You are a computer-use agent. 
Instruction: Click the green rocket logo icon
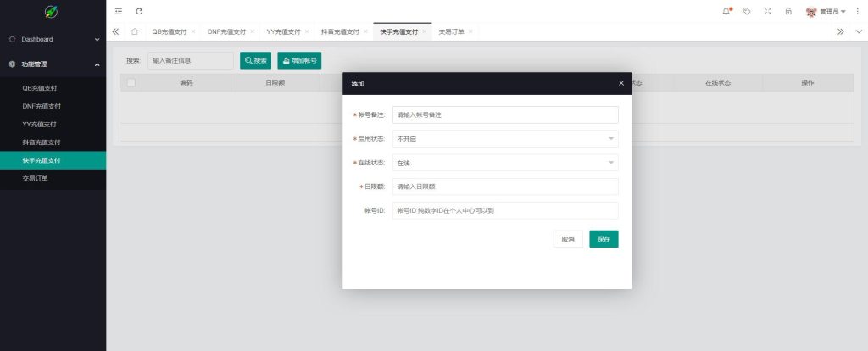51,12
